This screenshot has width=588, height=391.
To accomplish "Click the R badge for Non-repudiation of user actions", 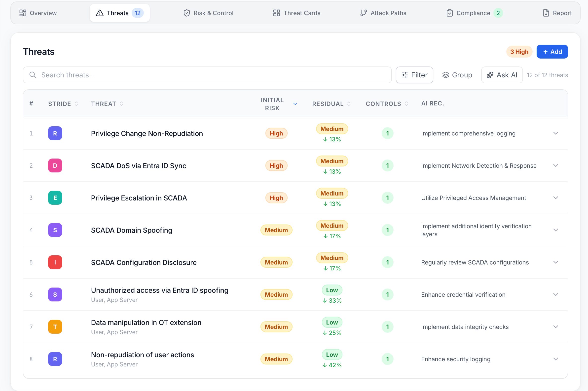I will coord(55,359).
